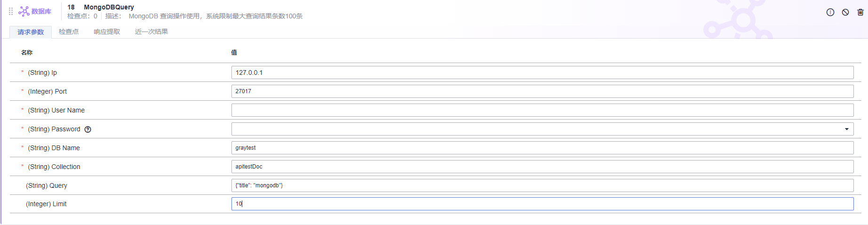Click the DB Name field

(x=542, y=148)
